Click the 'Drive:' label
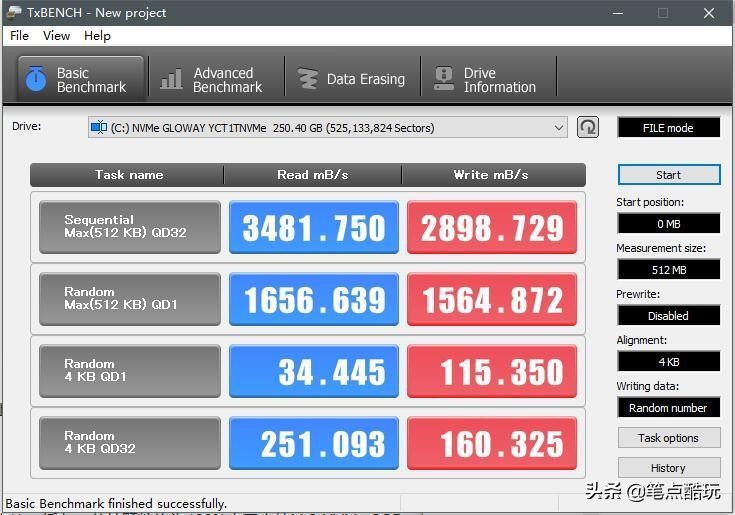The height and width of the screenshot is (515, 735). [x=27, y=126]
